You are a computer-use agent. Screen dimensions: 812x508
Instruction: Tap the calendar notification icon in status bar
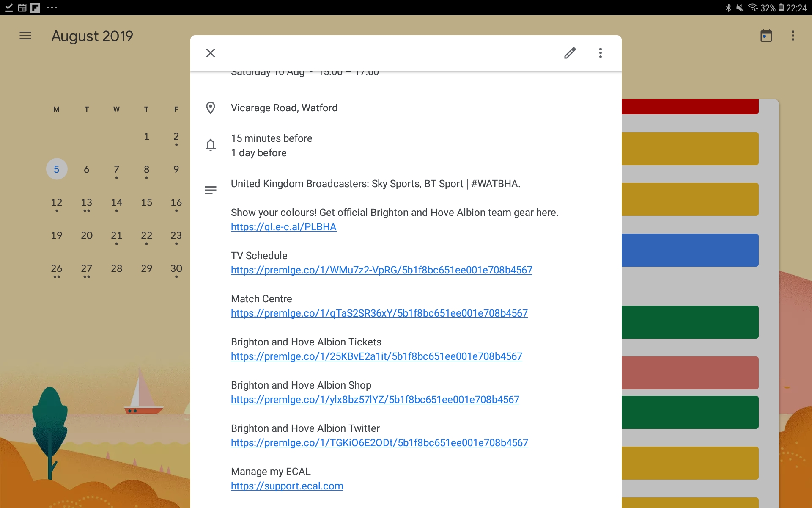coord(22,8)
